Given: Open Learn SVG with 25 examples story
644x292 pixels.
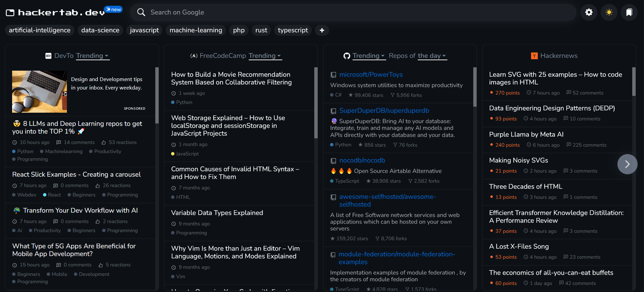Looking at the screenshot, I should point(556,78).
